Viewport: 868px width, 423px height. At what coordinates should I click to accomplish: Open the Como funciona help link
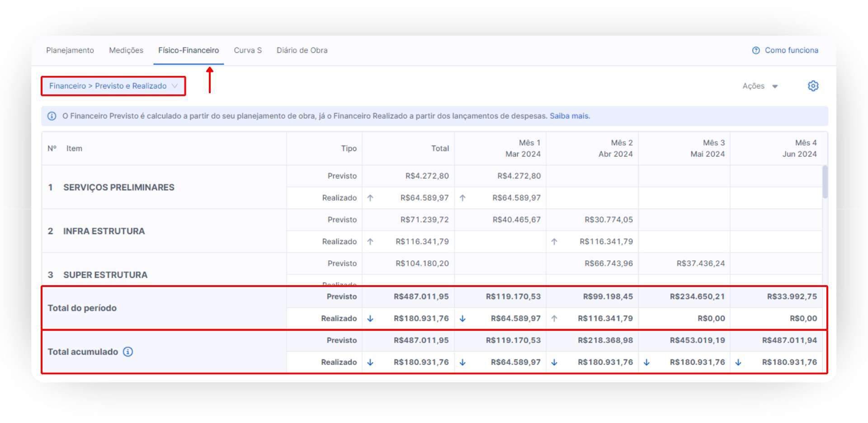[x=791, y=50]
